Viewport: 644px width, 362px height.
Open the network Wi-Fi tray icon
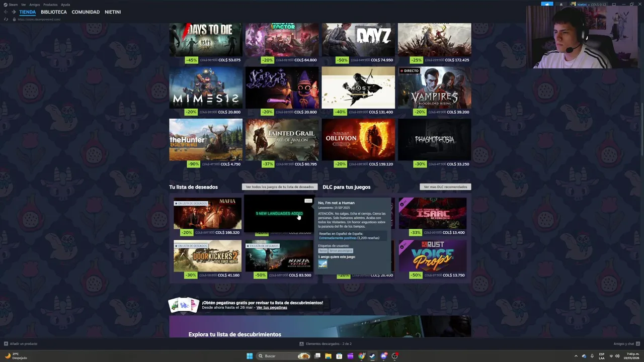(x=611, y=356)
